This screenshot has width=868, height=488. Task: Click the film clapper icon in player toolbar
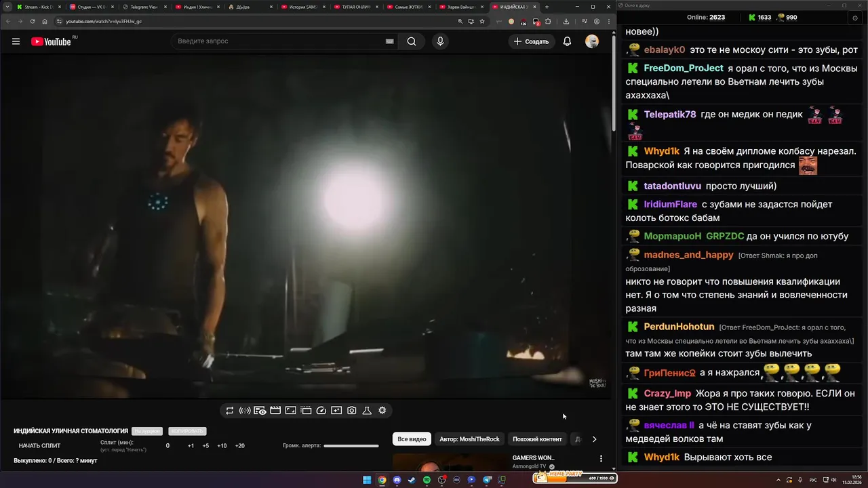coord(275,411)
